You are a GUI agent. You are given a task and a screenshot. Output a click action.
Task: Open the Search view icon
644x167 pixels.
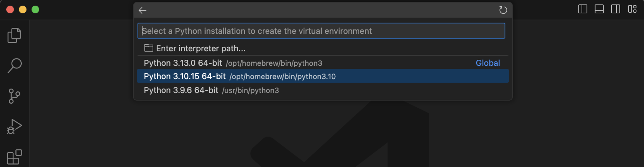(x=14, y=65)
